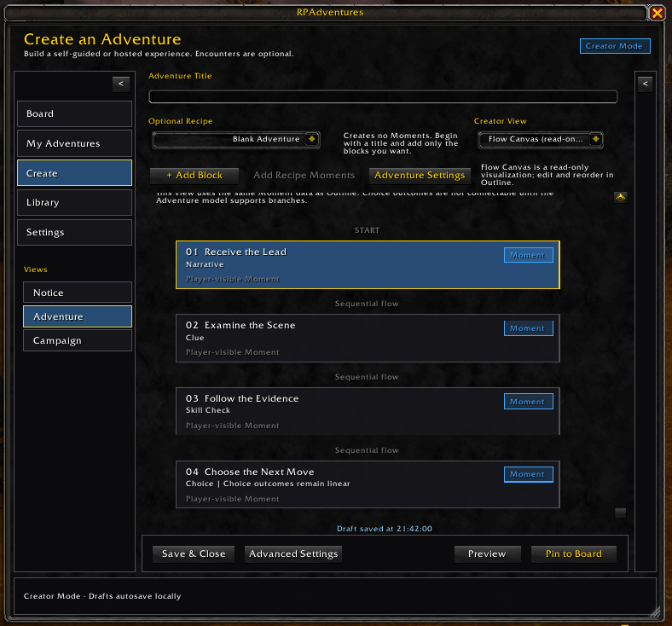Screen dimensions: 672x626
Task: Click Moment tag on Receive the Lead
Action: click(529, 255)
